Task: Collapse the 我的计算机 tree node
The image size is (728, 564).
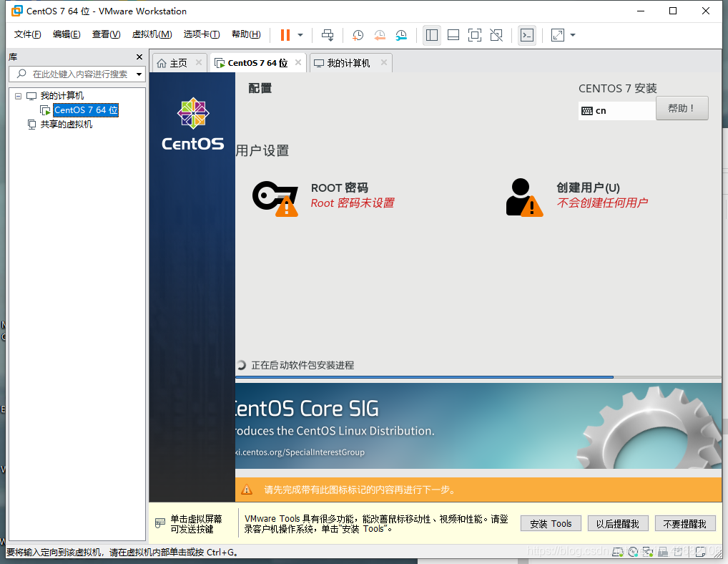Action: [18, 96]
